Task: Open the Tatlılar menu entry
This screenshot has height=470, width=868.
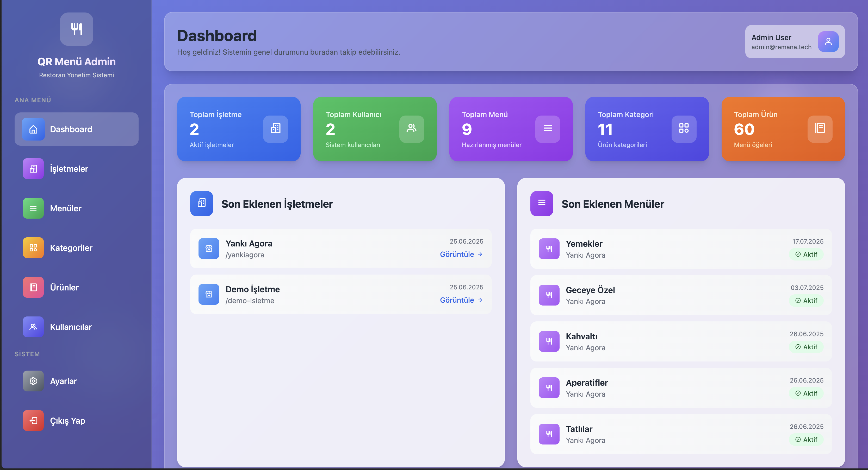Action: pos(579,429)
